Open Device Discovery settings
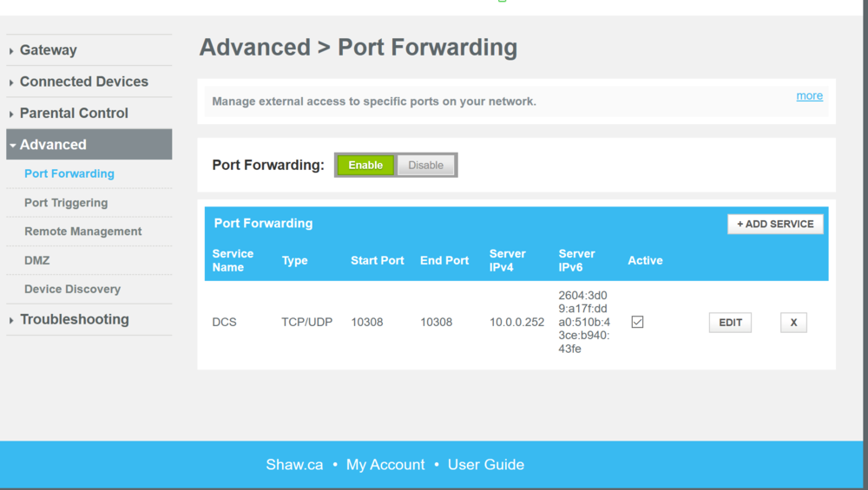 pos(72,289)
